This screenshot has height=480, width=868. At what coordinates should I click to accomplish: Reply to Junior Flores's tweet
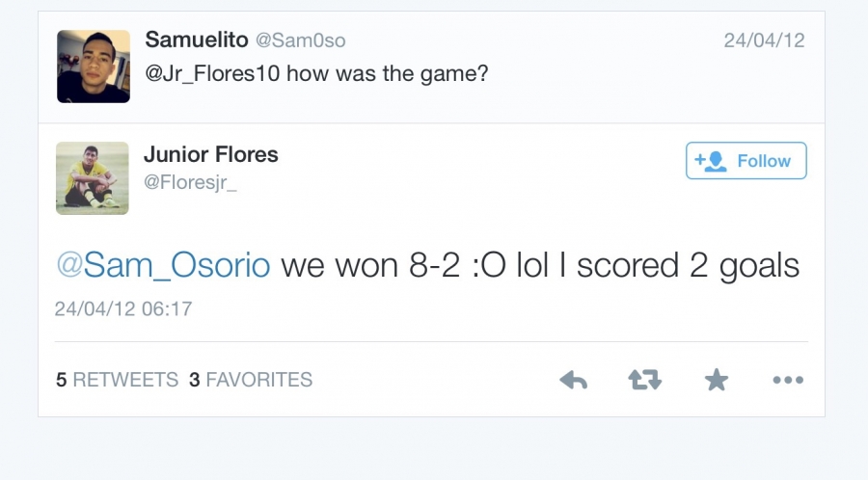574,381
